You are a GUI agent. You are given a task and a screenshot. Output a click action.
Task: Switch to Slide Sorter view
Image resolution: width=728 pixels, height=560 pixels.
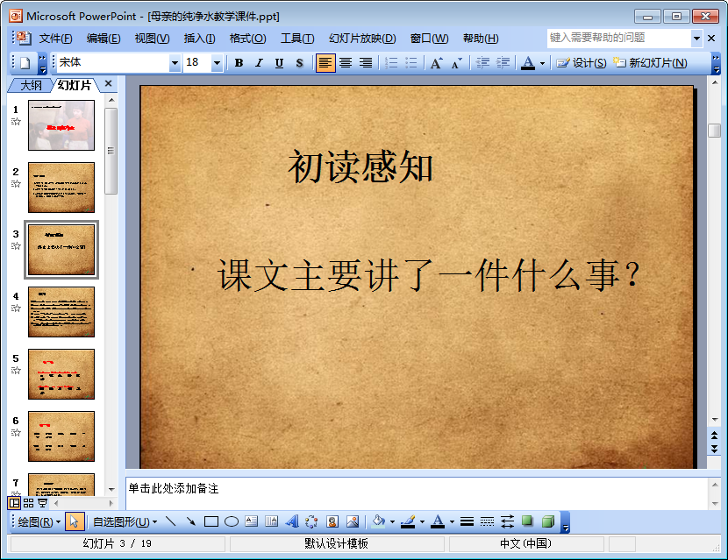pyautogui.click(x=28, y=503)
